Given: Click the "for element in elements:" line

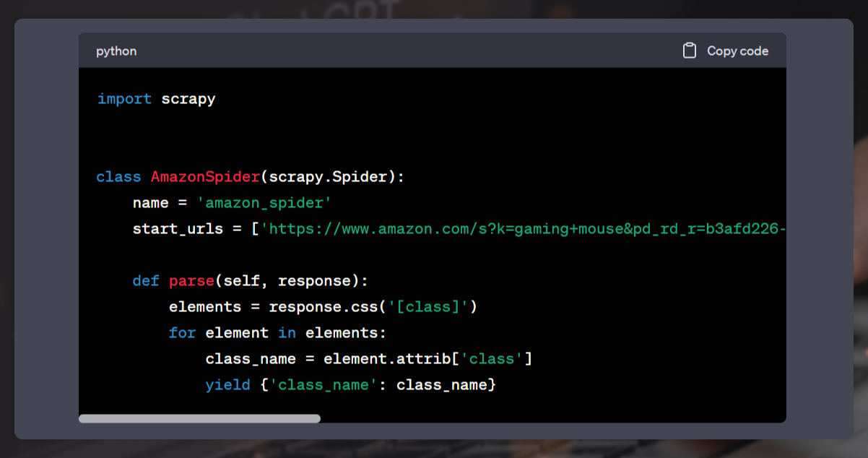Looking at the screenshot, I should pos(278,333).
